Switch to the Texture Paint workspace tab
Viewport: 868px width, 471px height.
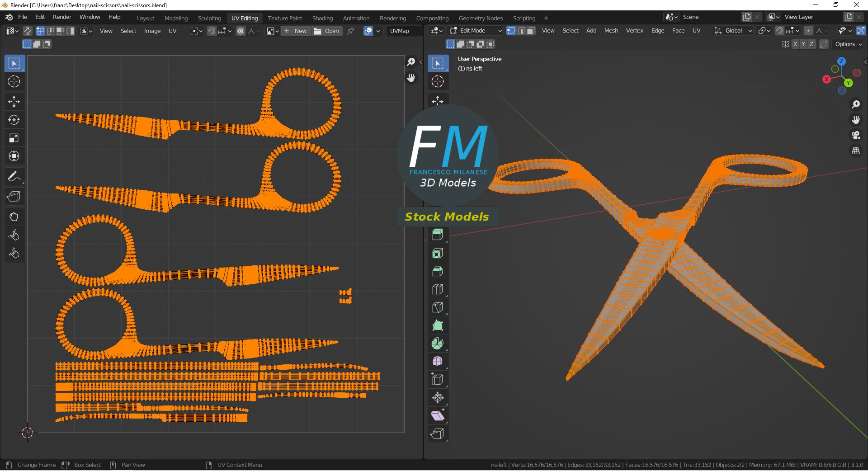(285, 18)
